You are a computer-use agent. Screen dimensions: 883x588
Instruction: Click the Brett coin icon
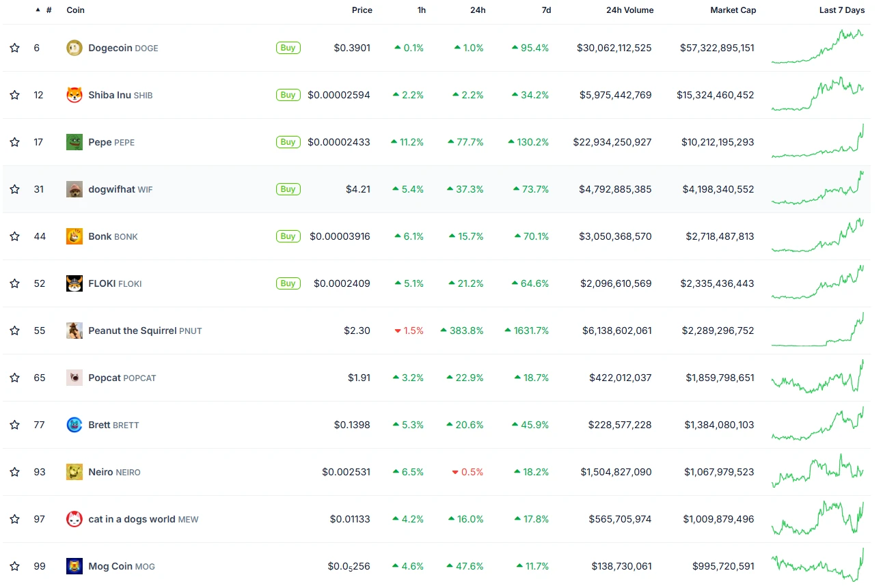(x=74, y=425)
